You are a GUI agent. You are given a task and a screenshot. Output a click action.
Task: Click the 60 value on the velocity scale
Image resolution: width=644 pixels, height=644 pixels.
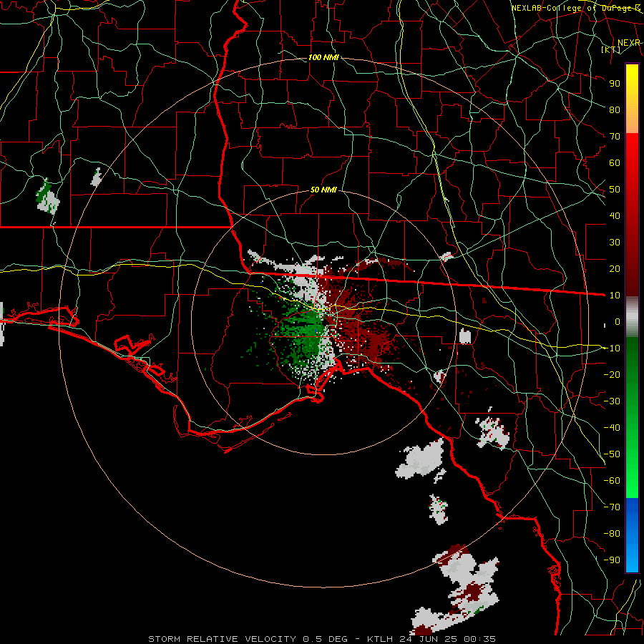pos(615,162)
